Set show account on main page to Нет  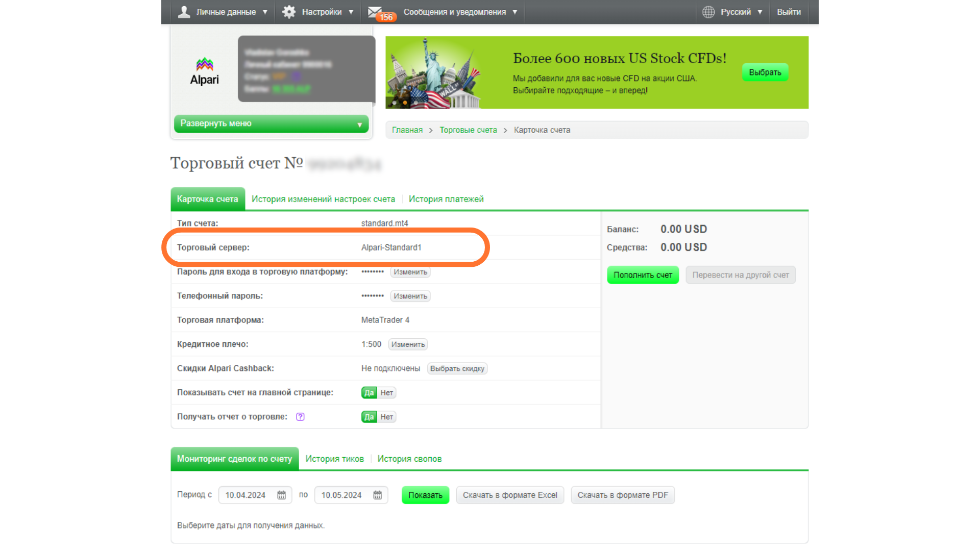coord(386,393)
